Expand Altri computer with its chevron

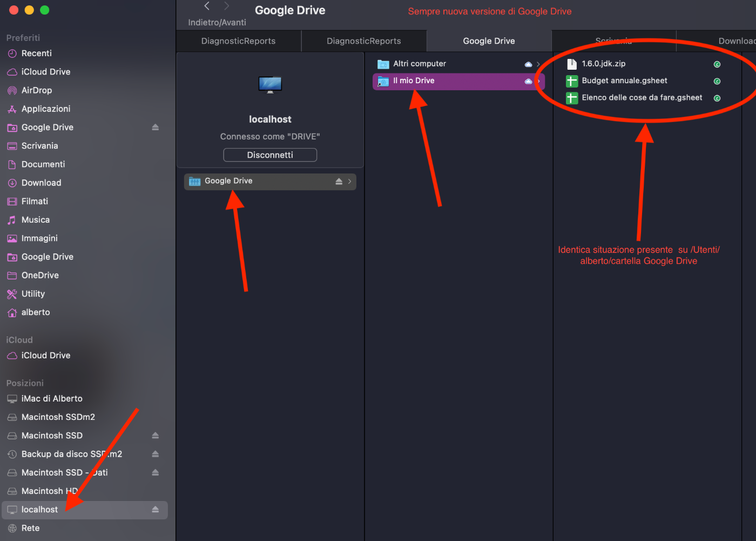pos(538,64)
